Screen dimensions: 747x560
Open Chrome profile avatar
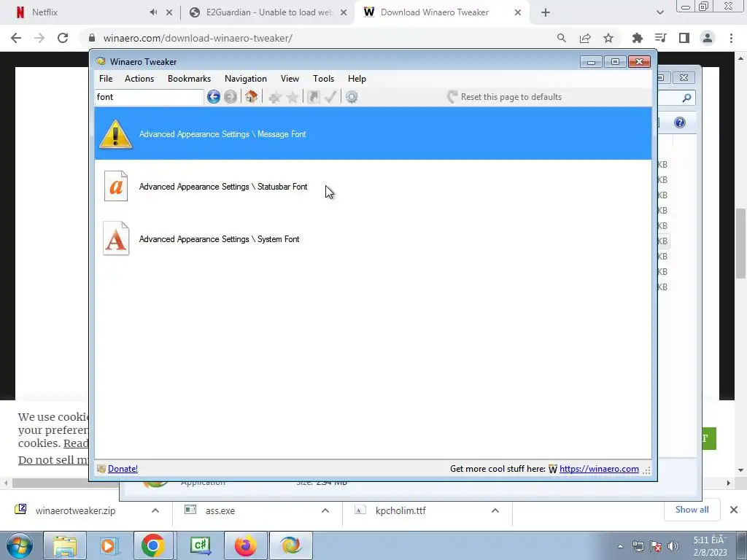click(x=708, y=38)
